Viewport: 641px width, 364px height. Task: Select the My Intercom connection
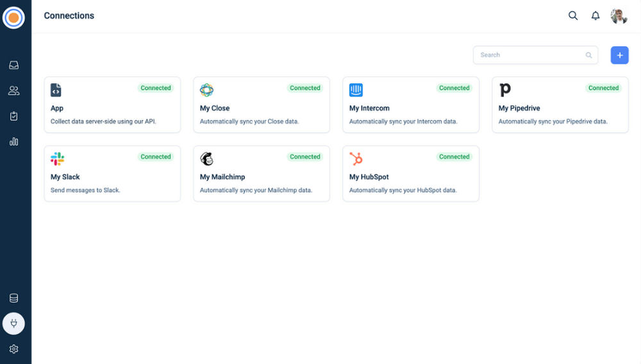click(411, 105)
